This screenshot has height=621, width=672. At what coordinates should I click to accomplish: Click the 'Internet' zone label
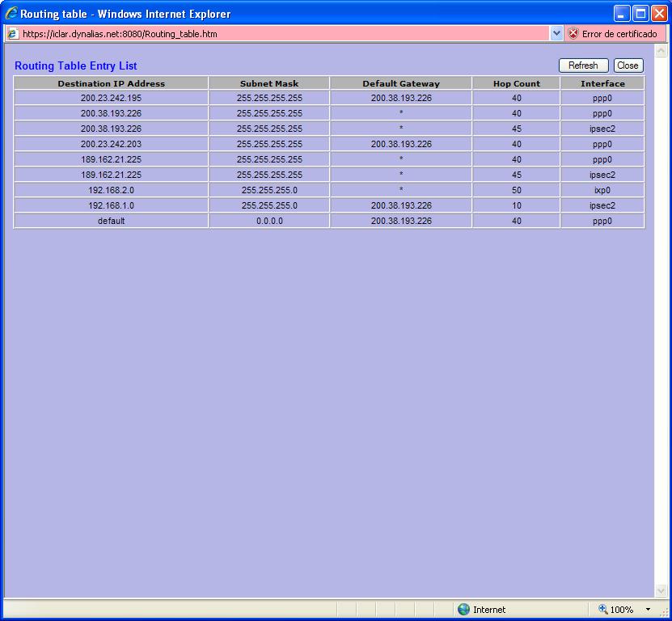pyautogui.click(x=489, y=610)
